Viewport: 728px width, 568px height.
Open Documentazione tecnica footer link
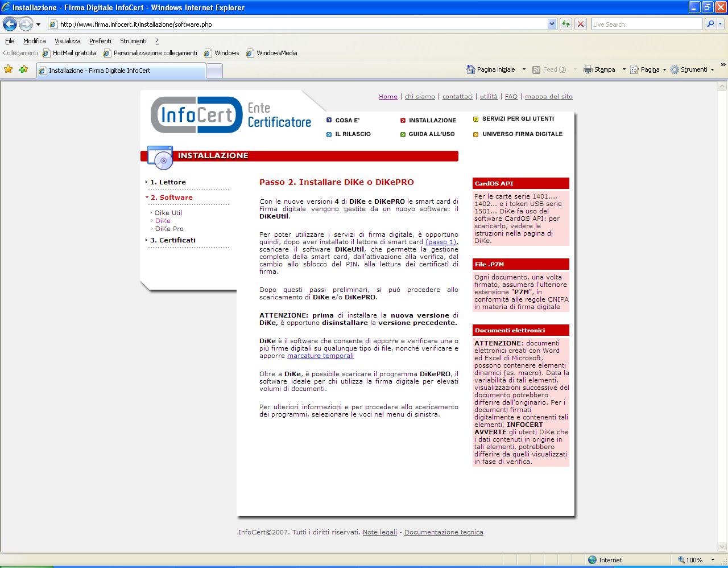tap(444, 532)
